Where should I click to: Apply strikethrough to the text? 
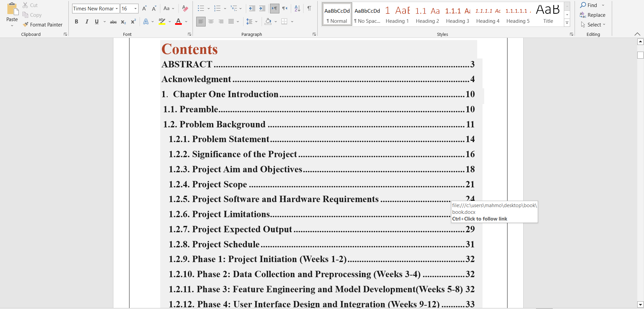point(113,22)
